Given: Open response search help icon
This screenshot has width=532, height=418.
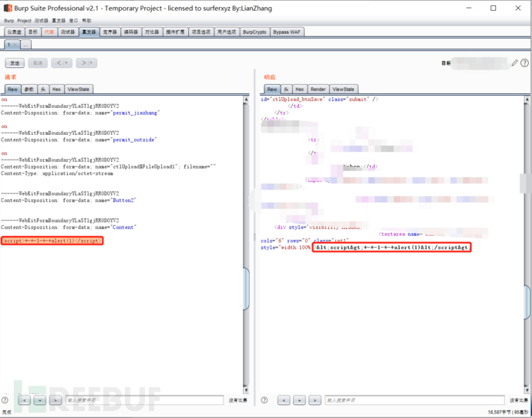Looking at the screenshot, I should click(264, 400).
